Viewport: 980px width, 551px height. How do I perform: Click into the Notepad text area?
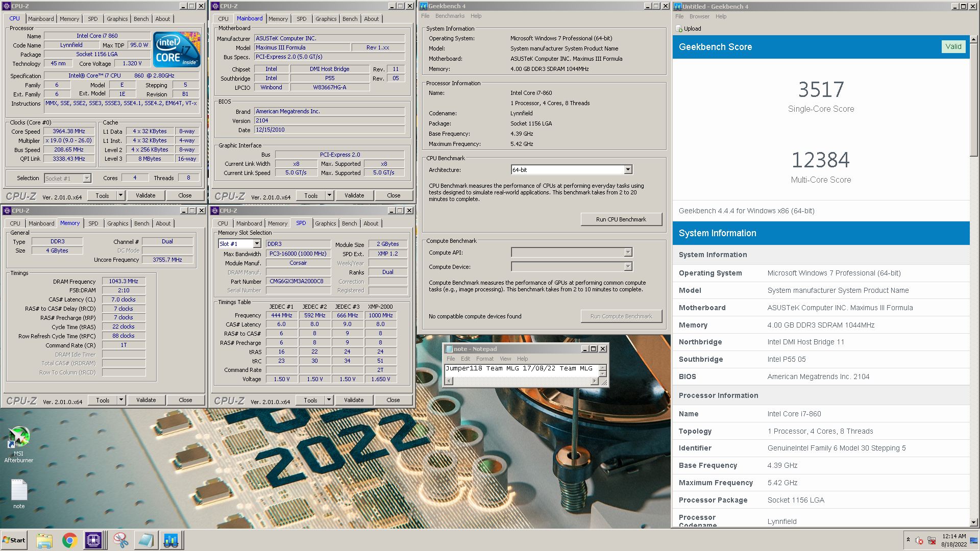521,371
